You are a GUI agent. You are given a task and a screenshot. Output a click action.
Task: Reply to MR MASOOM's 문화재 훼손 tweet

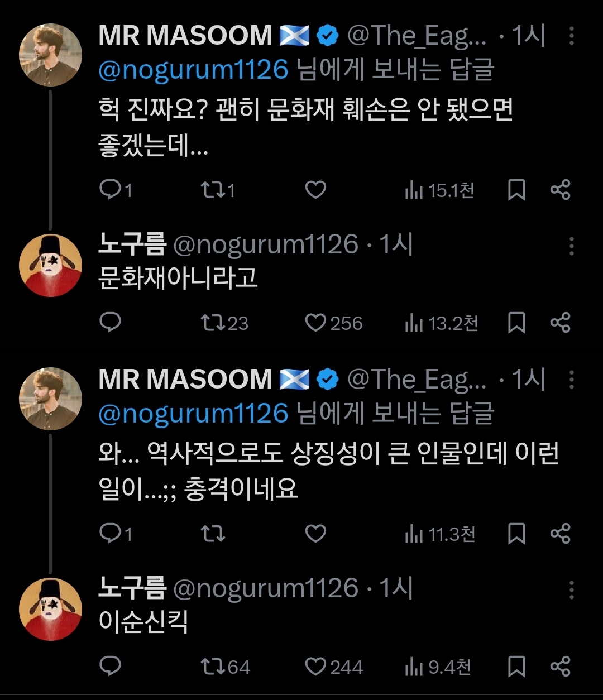[x=110, y=190]
